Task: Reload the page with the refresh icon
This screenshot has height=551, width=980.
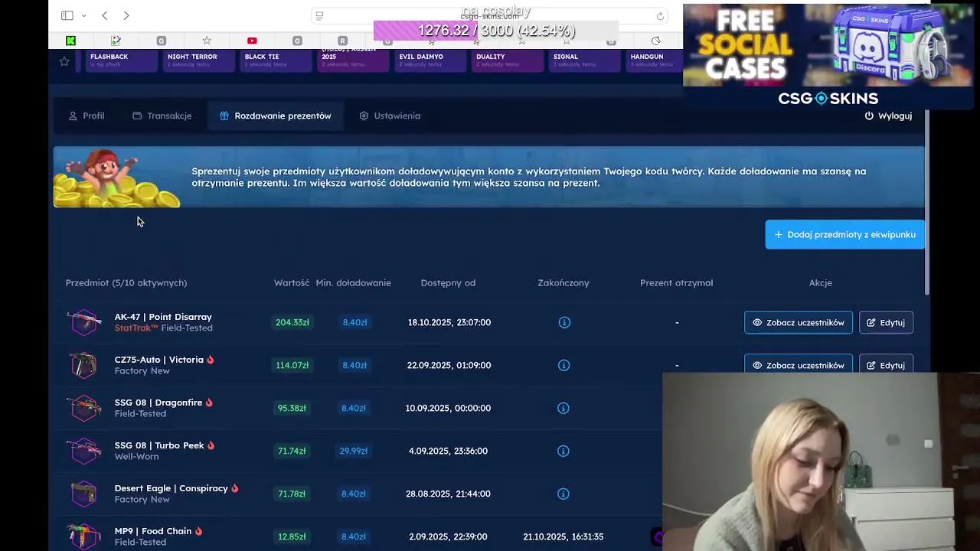Action: 660,16
